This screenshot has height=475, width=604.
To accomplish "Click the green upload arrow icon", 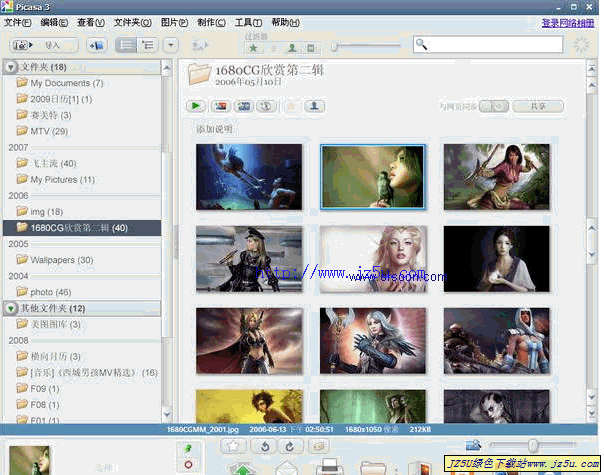I will pyautogui.click(x=243, y=468).
